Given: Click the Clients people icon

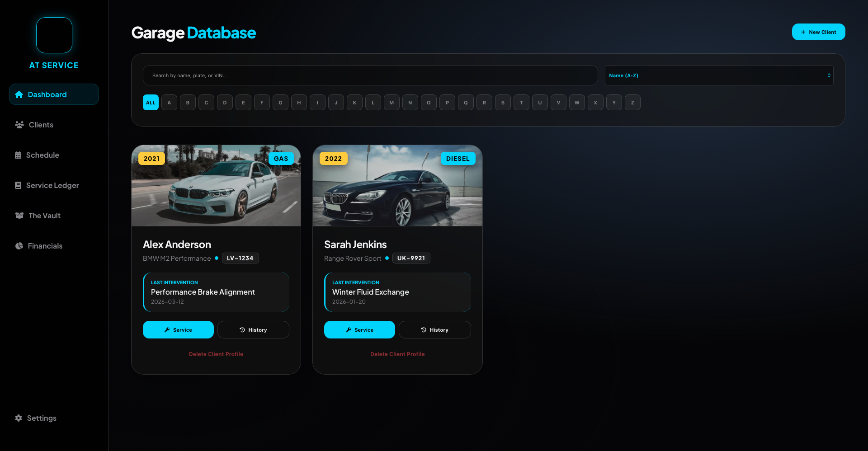Looking at the screenshot, I should [x=19, y=125].
